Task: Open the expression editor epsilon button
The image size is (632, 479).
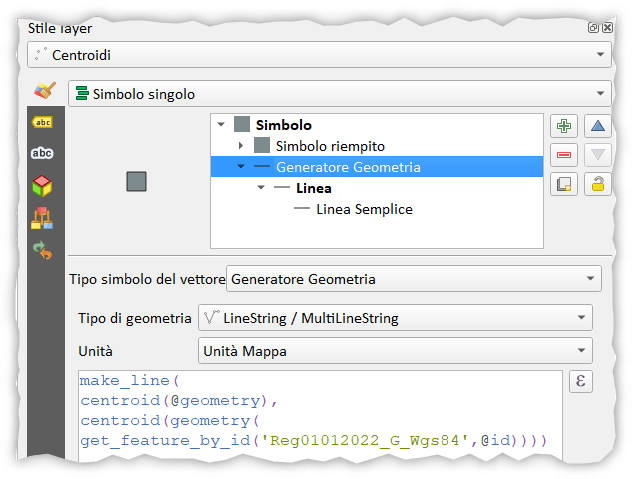Action: [581, 382]
